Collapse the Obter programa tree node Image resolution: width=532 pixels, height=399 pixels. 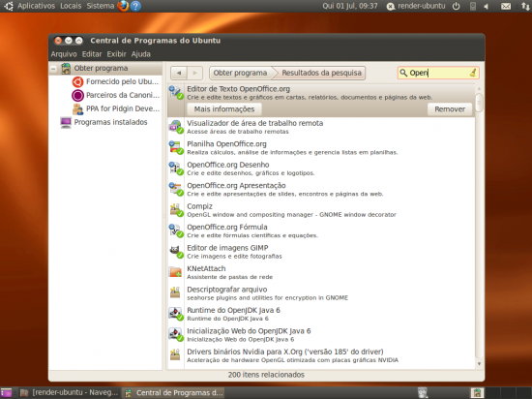pos(53,69)
